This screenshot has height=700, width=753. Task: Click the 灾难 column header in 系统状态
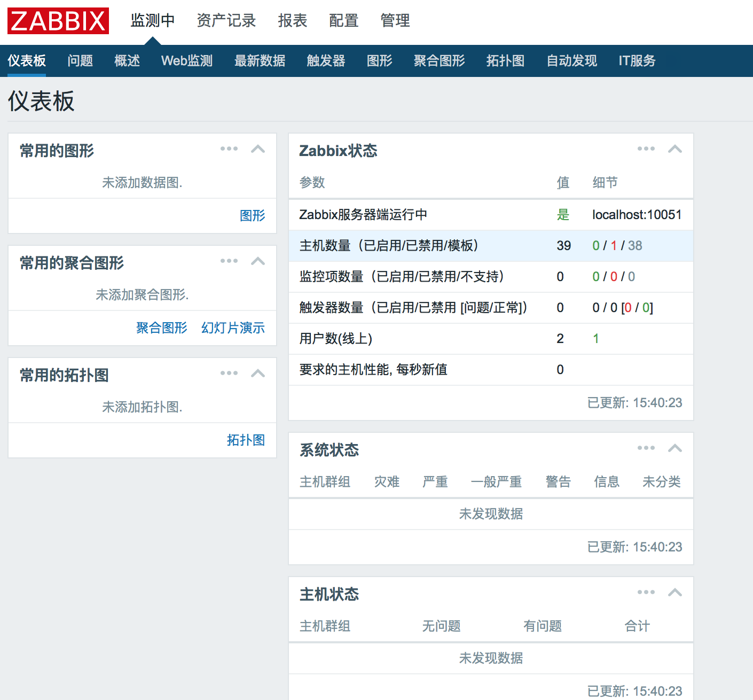387,482
